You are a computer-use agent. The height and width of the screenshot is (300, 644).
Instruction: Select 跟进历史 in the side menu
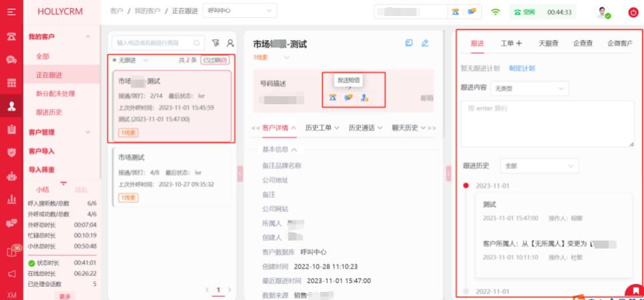tap(49, 112)
